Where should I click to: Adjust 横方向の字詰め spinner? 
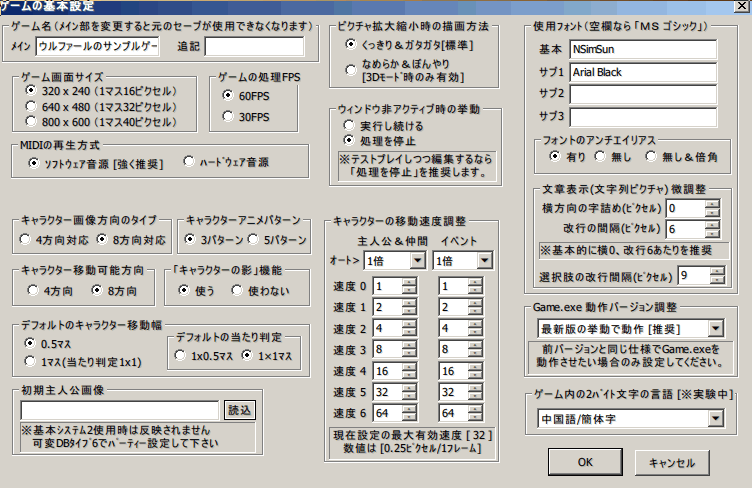point(712,208)
